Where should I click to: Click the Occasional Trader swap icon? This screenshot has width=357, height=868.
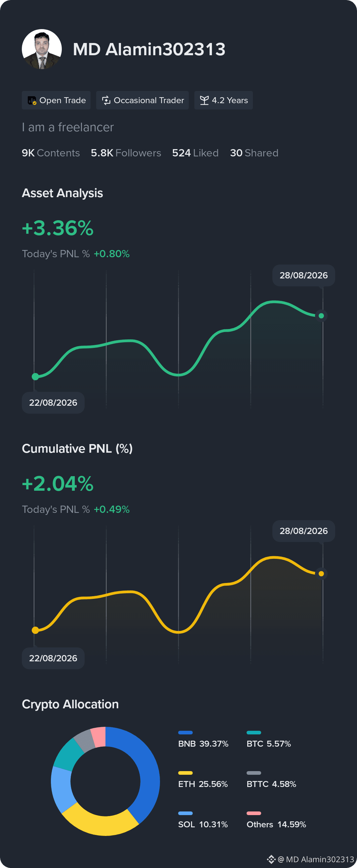point(106,101)
